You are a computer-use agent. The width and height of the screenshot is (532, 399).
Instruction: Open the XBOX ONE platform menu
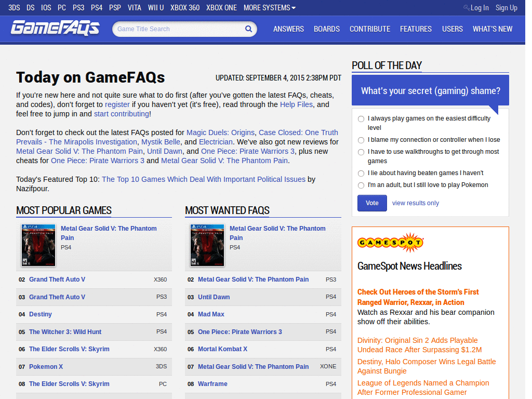[x=221, y=8]
